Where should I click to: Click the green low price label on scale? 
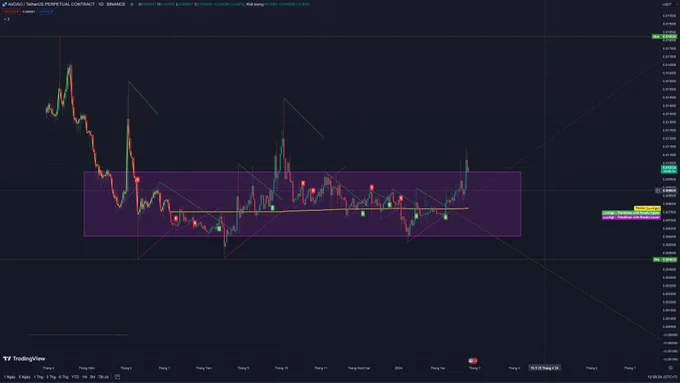pyautogui.click(x=665, y=259)
